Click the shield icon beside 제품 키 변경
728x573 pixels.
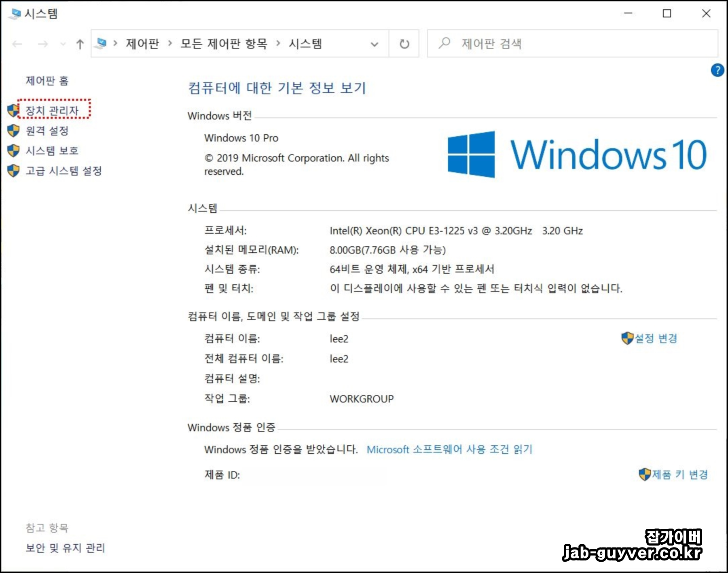(x=645, y=474)
